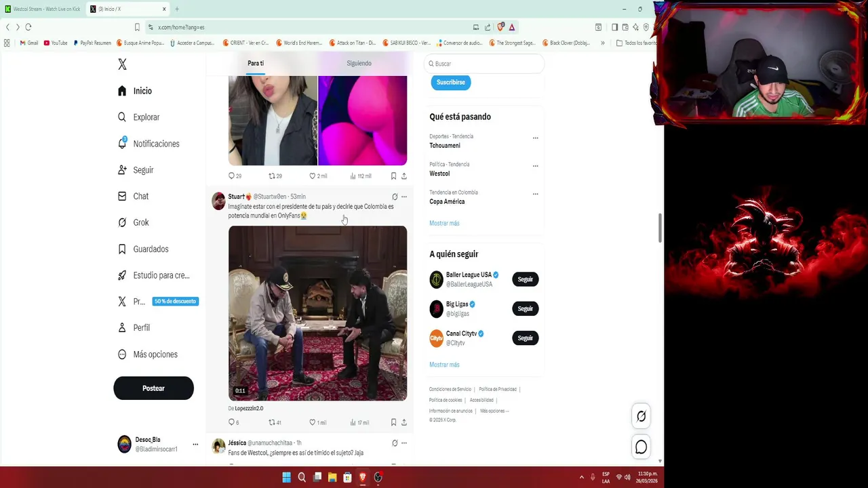Expand hidden bookmarks overflow chevron
The height and width of the screenshot is (488, 868).
pyautogui.click(x=603, y=43)
